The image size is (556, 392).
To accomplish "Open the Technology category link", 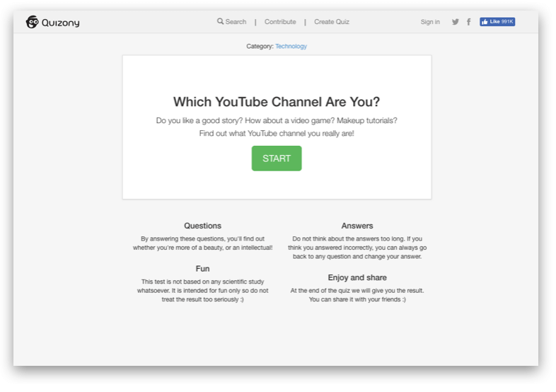I will (291, 46).
